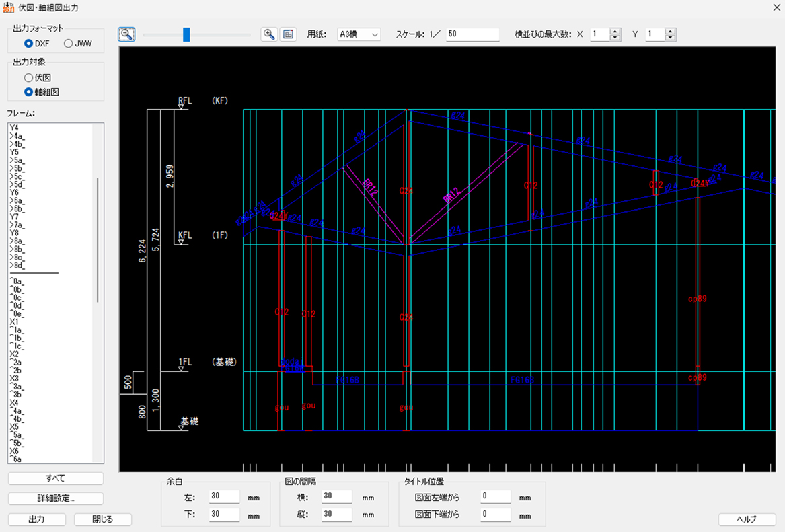The image size is (785, 532).
Task: Choose 伏図 as the output target
Action: coord(29,78)
